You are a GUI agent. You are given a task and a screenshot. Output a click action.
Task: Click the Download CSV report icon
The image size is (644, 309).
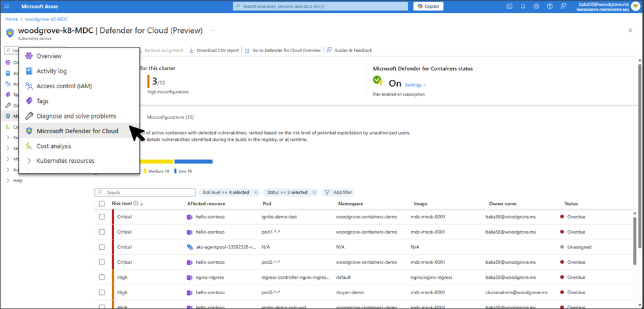point(191,50)
